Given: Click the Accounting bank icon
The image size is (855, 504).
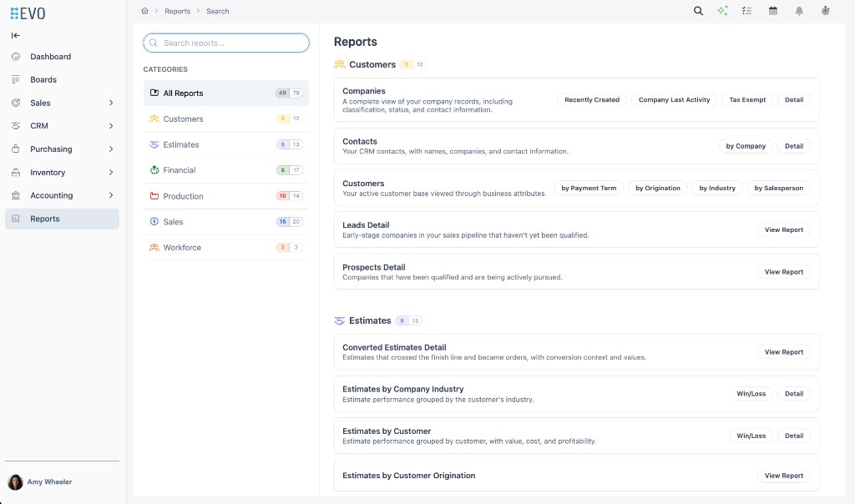Looking at the screenshot, I should coord(16,195).
